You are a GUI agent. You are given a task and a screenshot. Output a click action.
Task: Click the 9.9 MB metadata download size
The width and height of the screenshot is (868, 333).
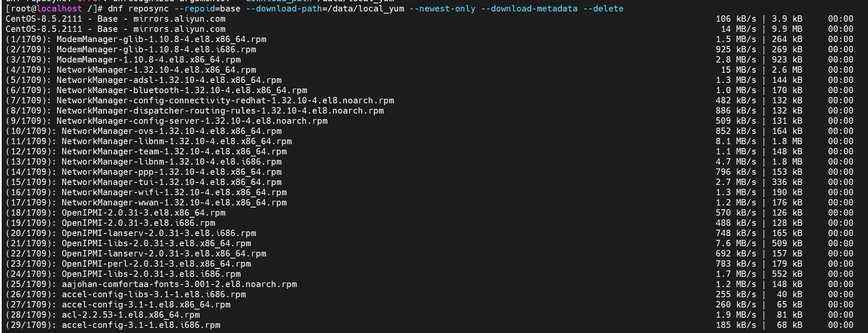point(787,29)
